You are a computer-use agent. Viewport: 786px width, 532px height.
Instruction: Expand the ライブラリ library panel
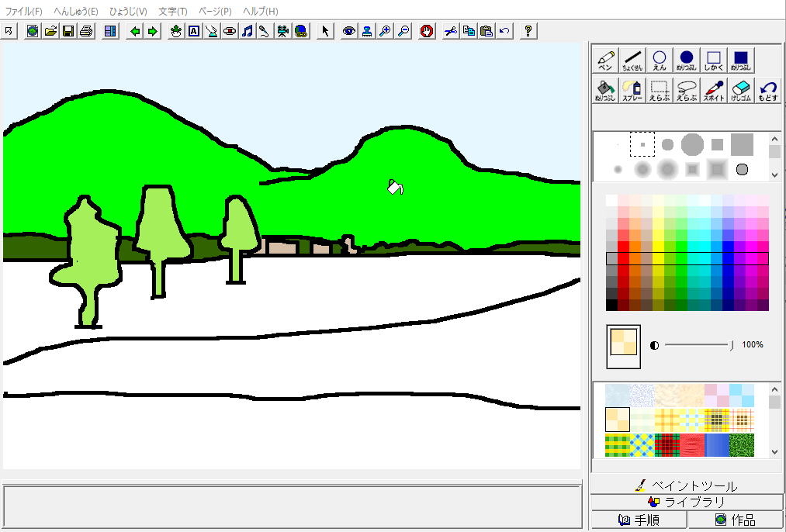click(686, 502)
